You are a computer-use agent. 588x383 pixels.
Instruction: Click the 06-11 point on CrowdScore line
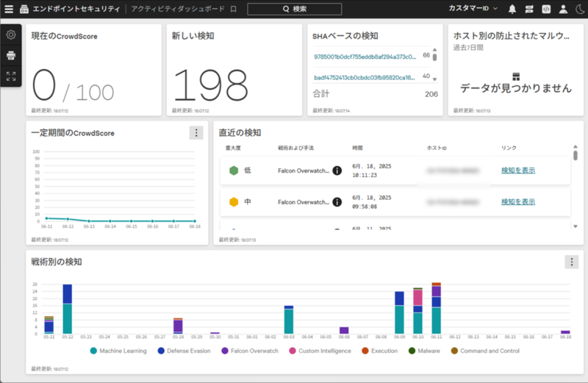[x=47, y=218]
